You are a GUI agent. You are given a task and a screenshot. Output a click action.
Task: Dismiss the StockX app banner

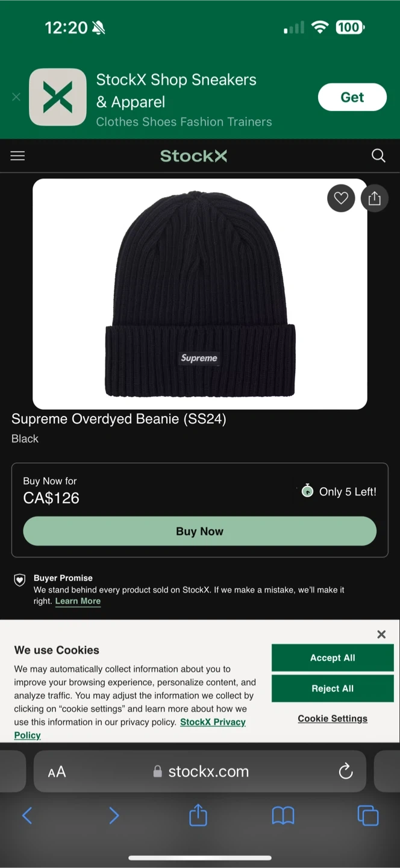pos(16,97)
